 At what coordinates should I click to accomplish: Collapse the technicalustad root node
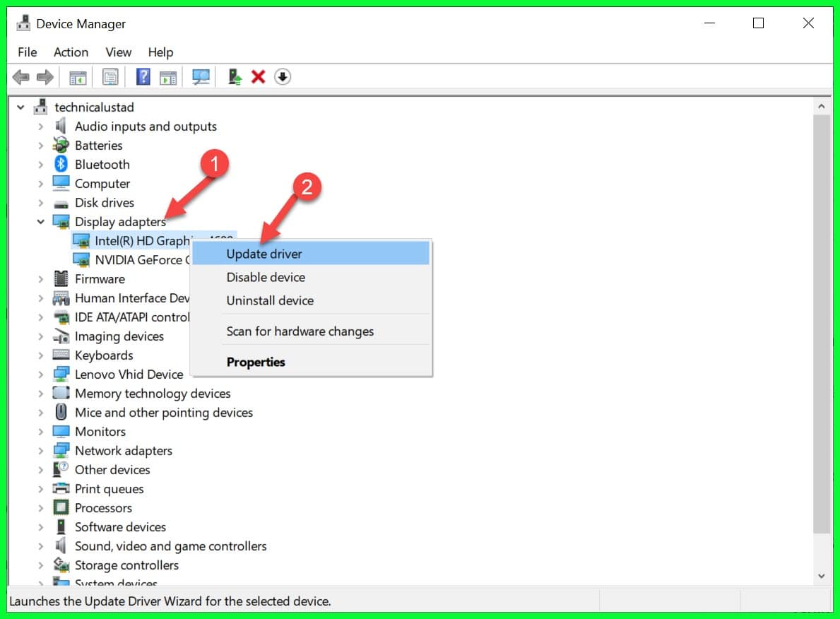coord(20,107)
